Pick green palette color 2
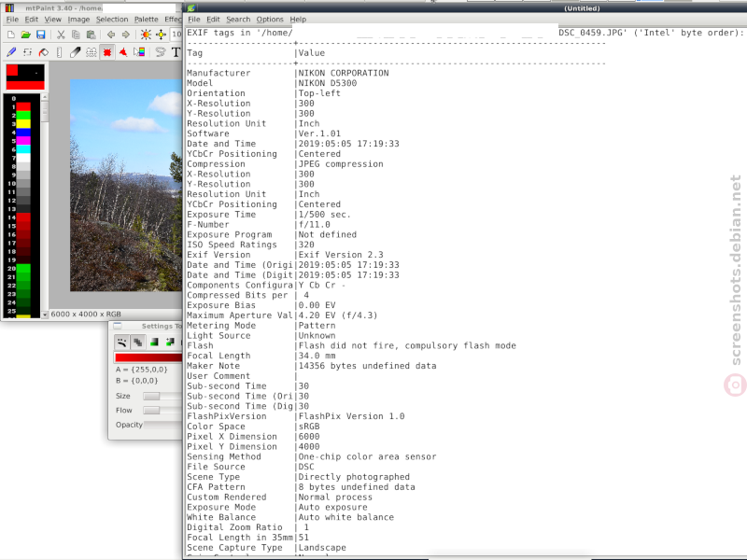 [x=23, y=115]
